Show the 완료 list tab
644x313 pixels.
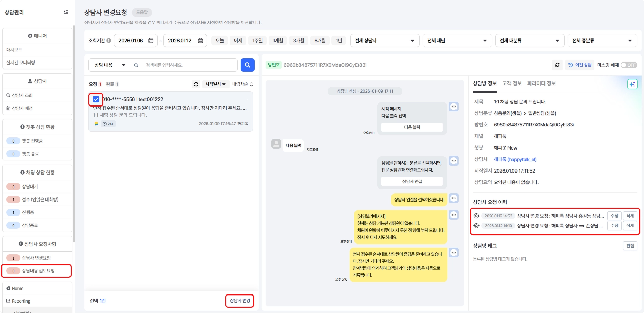(x=112, y=84)
